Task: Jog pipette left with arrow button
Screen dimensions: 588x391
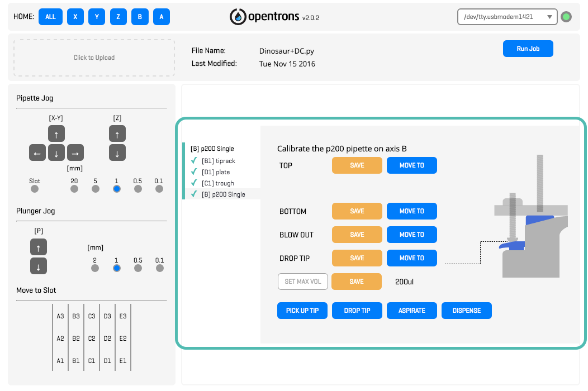Action: [x=37, y=152]
